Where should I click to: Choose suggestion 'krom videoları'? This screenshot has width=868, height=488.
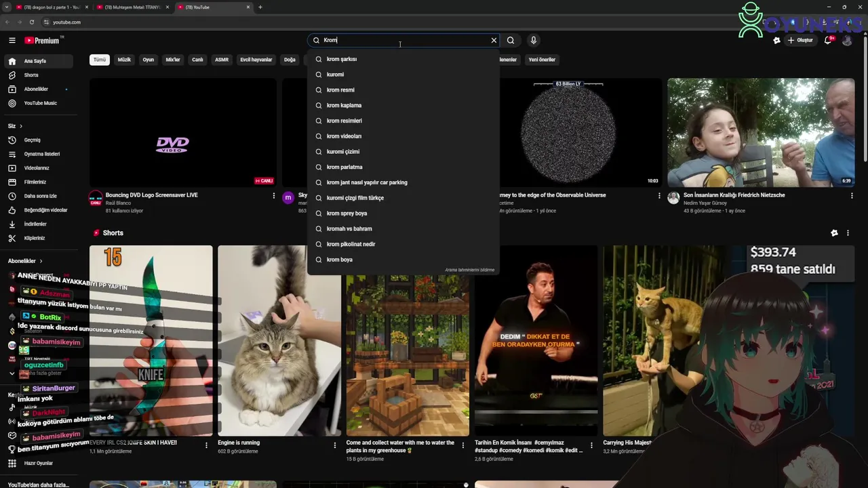[403, 136]
